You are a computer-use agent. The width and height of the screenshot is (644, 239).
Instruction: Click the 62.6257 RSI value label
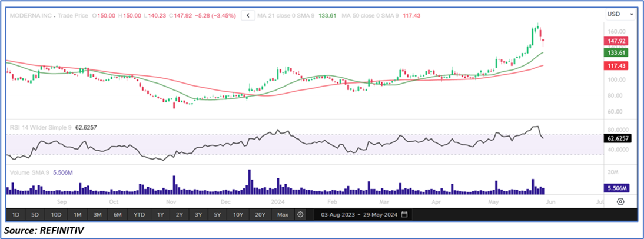618,139
